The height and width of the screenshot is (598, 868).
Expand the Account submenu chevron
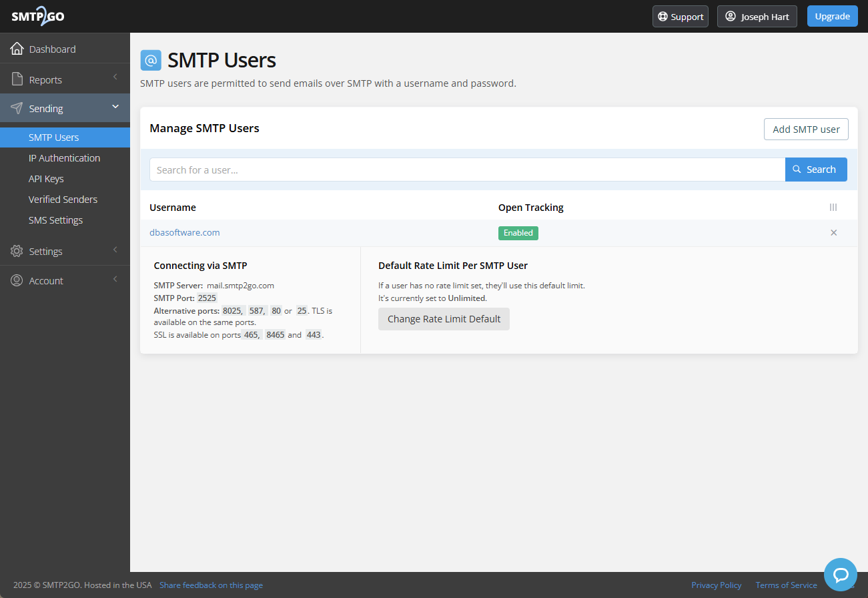(115, 279)
